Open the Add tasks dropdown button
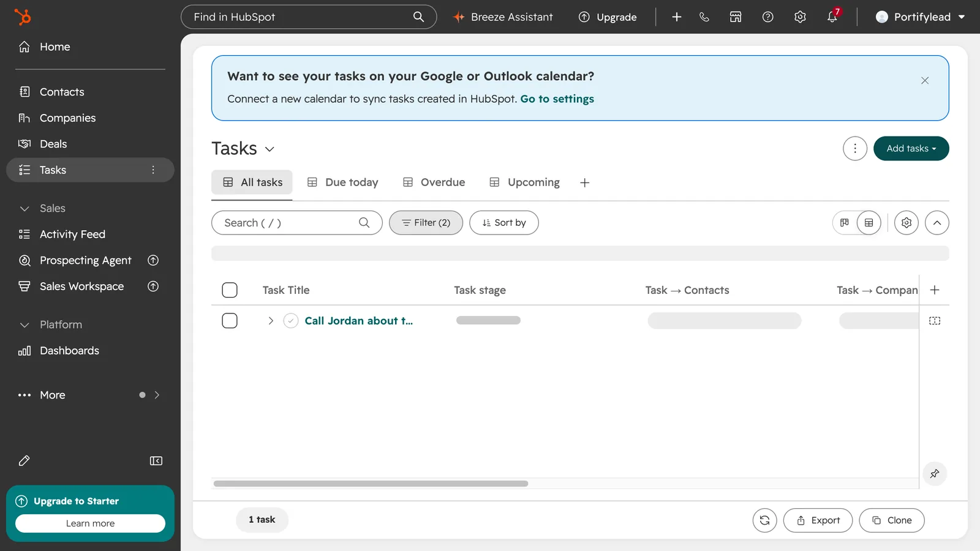The width and height of the screenshot is (980, 551). [911, 149]
